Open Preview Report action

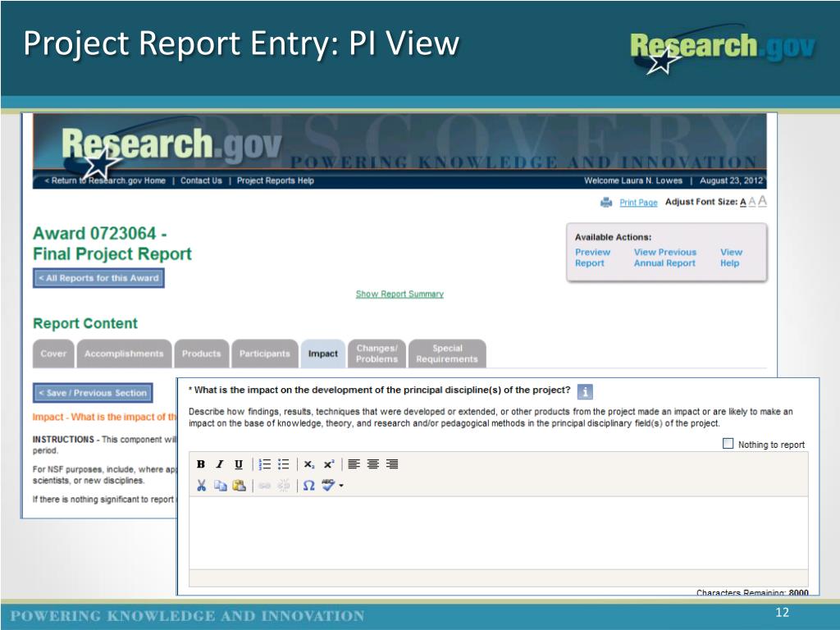(592, 258)
